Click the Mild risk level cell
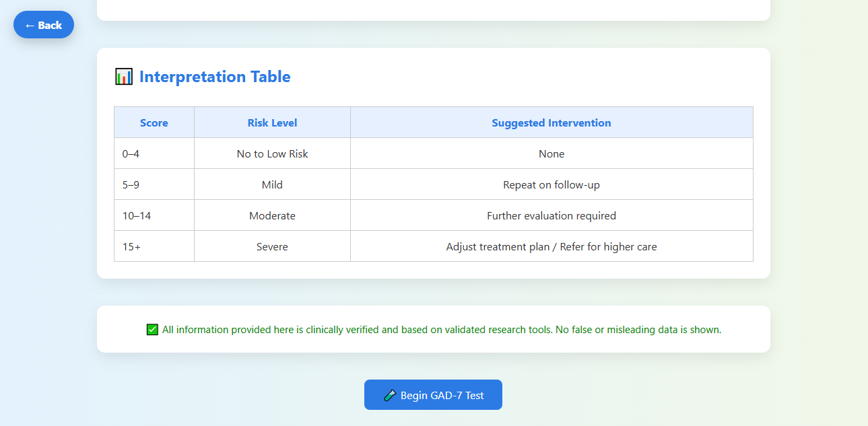Image resolution: width=868 pixels, height=426 pixels. click(x=272, y=184)
